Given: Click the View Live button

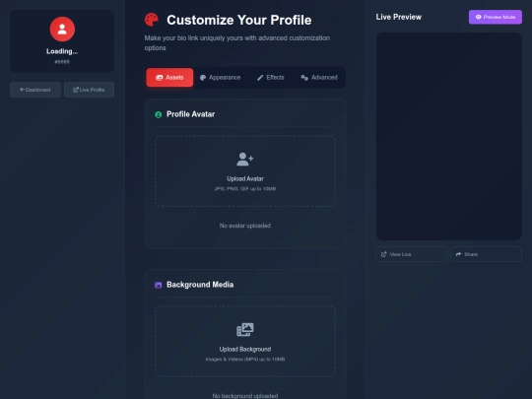Looking at the screenshot, I should click(x=412, y=254).
